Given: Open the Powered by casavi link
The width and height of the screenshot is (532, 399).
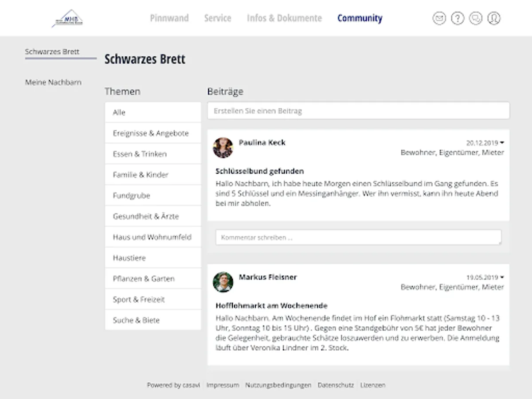Looking at the screenshot, I should point(173,385).
